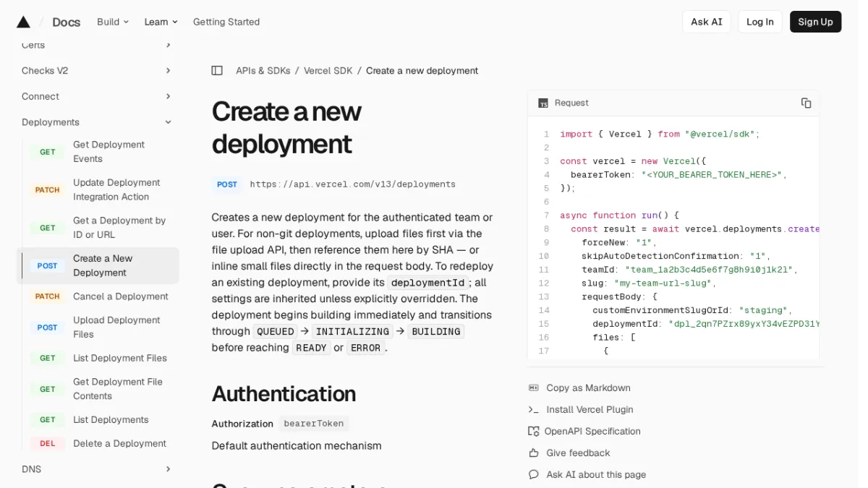Click the POST method badge under the title

click(227, 184)
